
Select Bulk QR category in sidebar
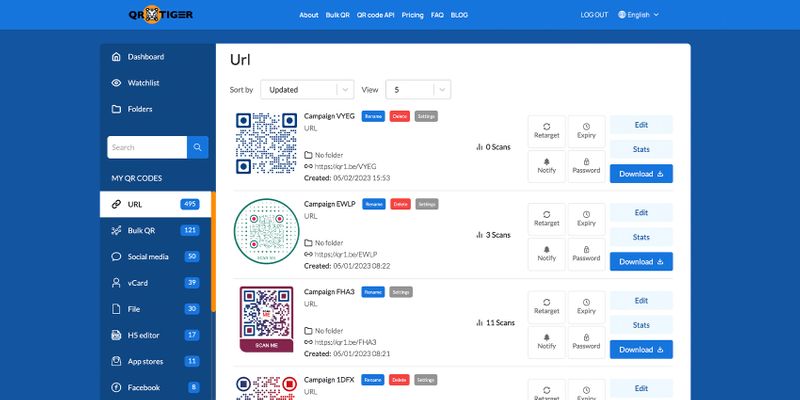tap(155, 231)
